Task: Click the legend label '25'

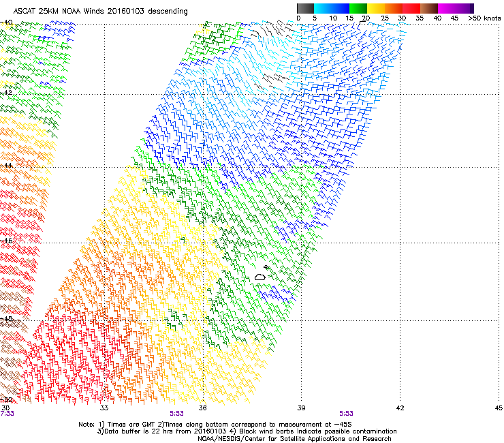Action: (x=385, y=18)
